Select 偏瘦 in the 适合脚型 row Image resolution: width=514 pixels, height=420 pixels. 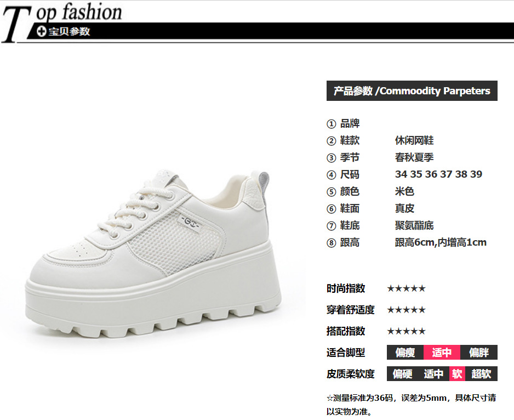click(x=405, y=353)
